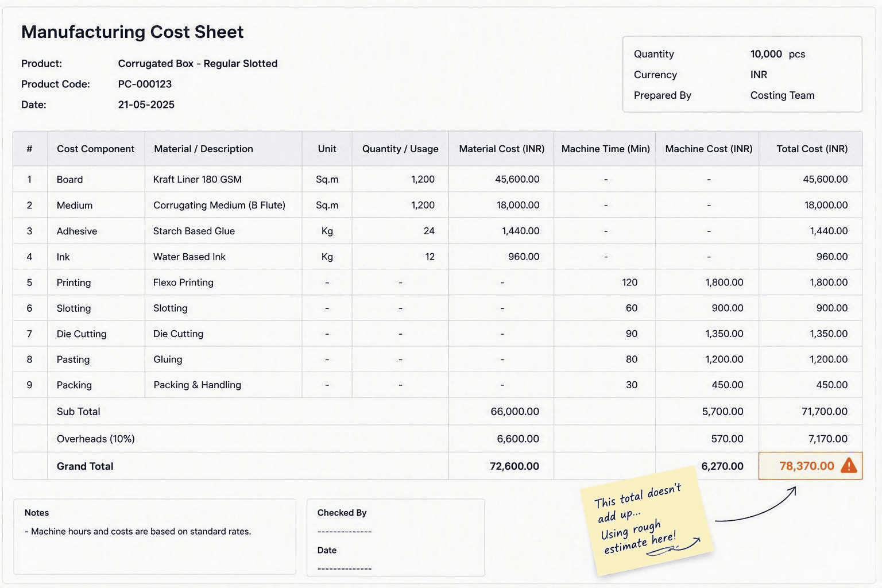882x588 pixels.
Task: Click Printing's machine cost 1,800.00
Action: point(724,283)
